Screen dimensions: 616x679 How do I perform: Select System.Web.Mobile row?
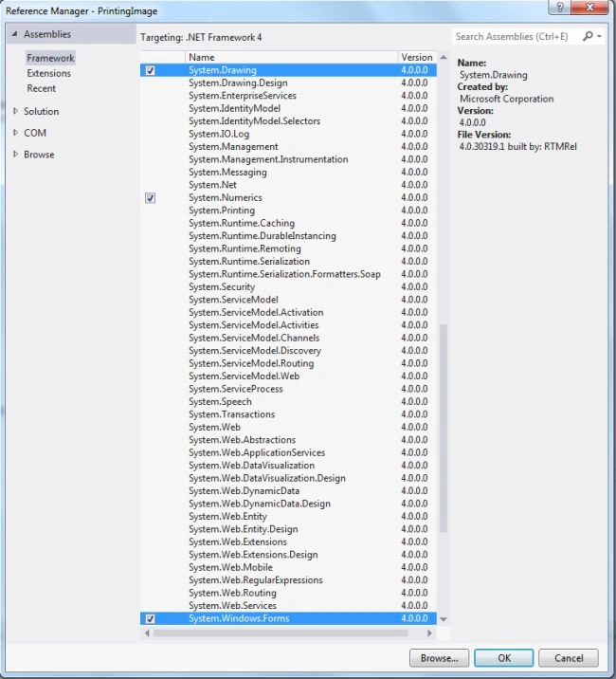(288, 567)
